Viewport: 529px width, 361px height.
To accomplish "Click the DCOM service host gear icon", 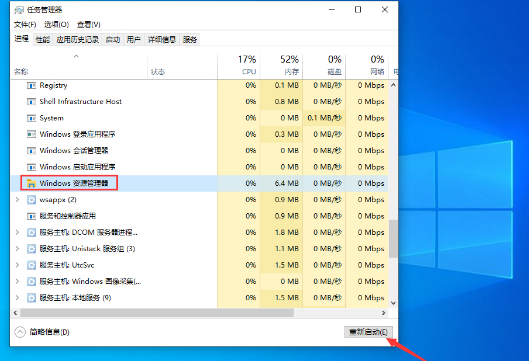I will [31, 232].
